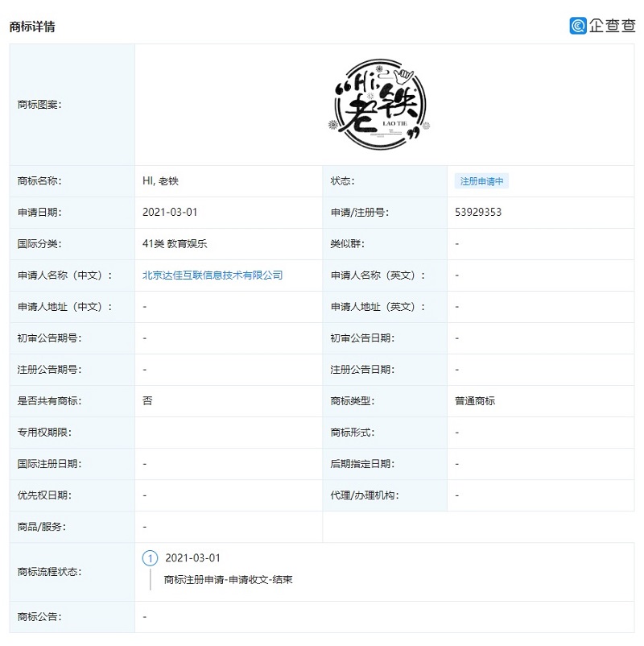This screenshot has height=646, width=644.
Task: Click the 商标图案 label
Action: 39,105
